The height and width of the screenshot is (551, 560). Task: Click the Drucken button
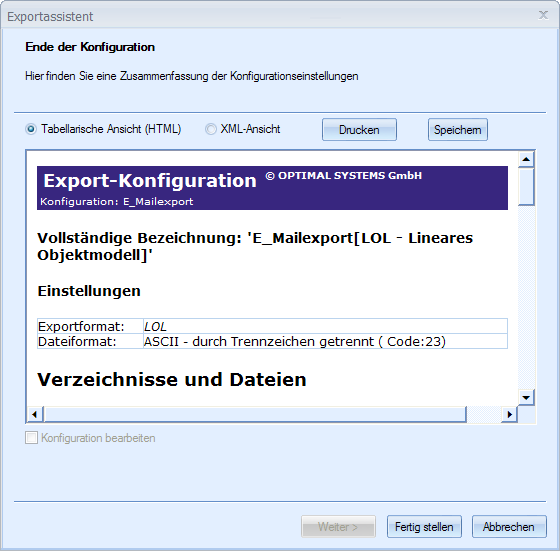pyautogui.click(x=359, y=130)
